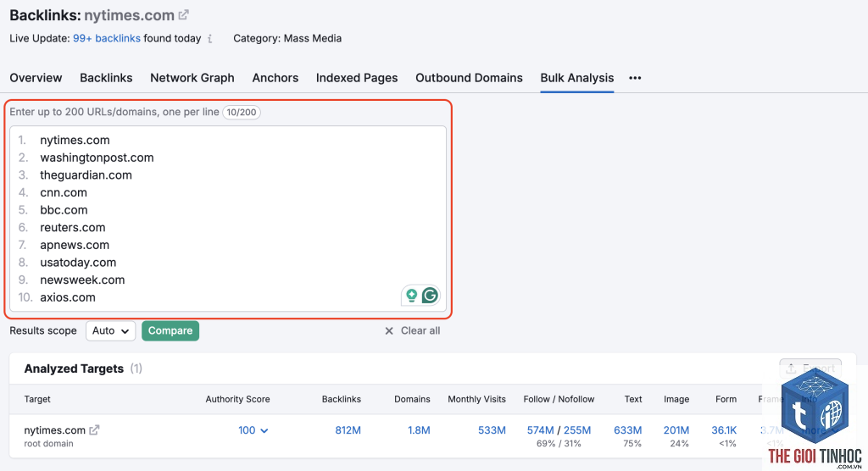Click the 574M follow links value
The image size is (868, 471).
[x=540, y=430]
